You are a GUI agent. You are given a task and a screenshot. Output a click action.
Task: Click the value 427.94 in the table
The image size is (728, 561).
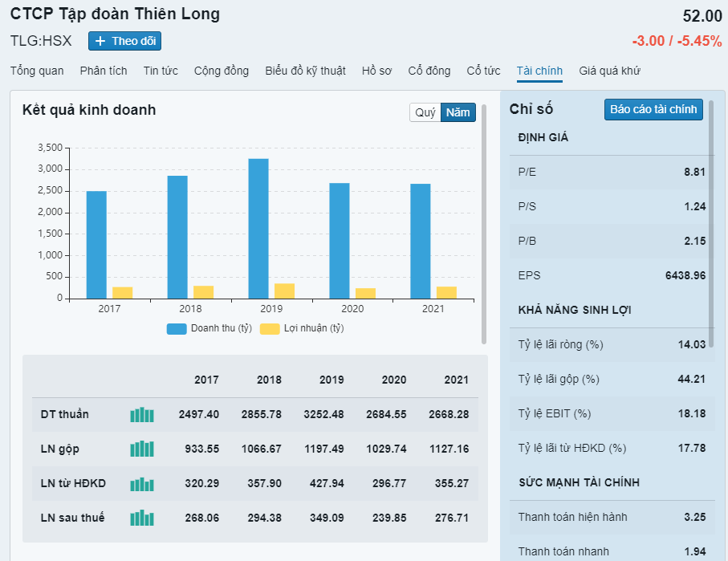(x=327, y=483)
